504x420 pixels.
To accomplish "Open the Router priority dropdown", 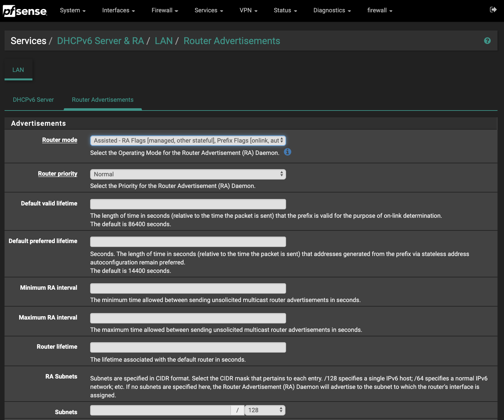I will pos(188,174).
